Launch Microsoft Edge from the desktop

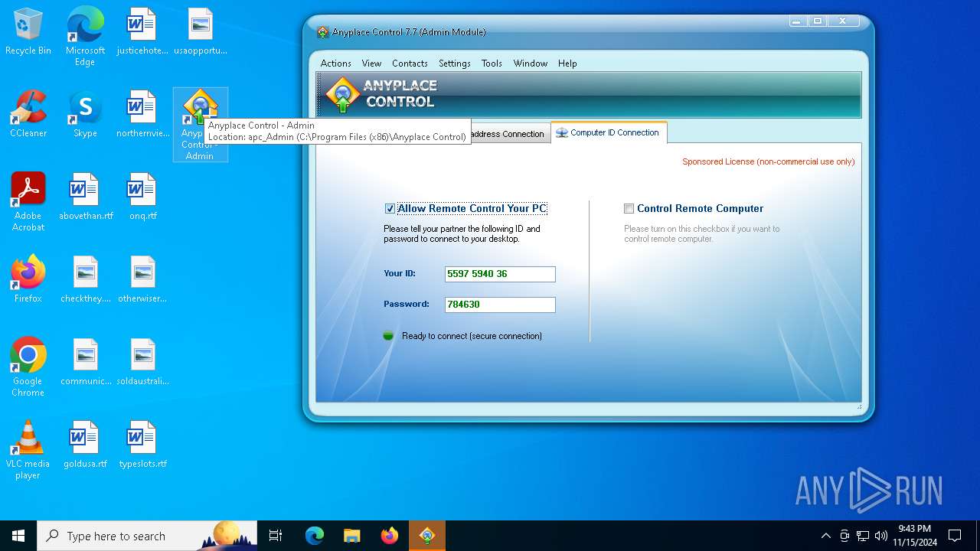click(85, 37)
